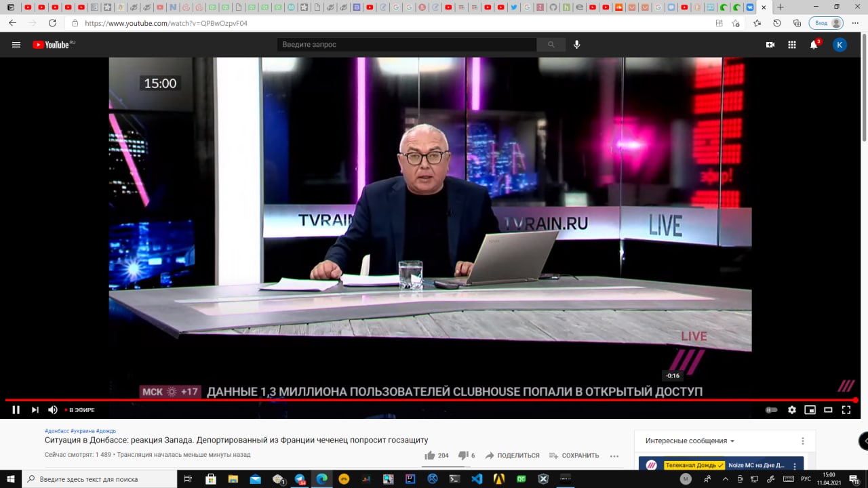Toggle theater mode
The height and width of the screenshot is (488, 868).
coord(828,410)
